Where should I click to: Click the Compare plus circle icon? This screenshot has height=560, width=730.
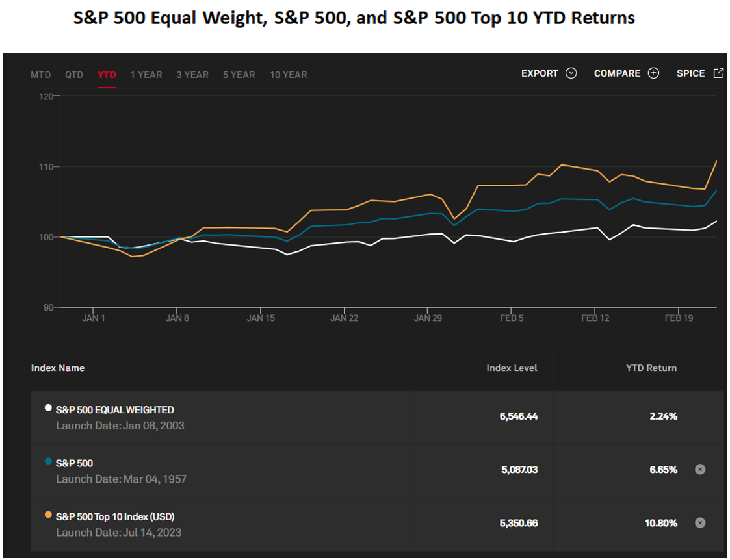(x=653, y=73)
